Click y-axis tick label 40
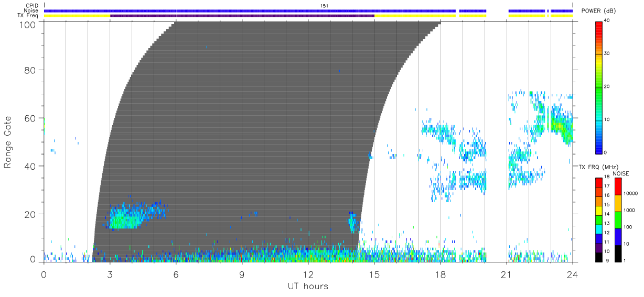The height and width of the screenshot is (297, 644). pos(30,166)
